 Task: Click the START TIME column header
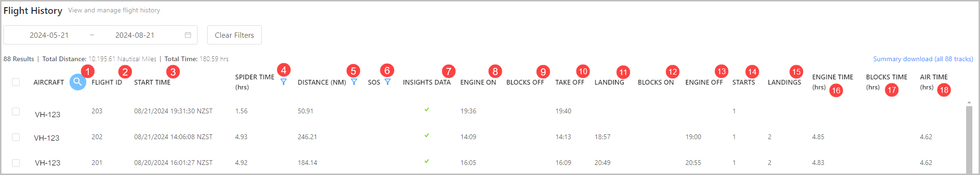tap(152, 82)
